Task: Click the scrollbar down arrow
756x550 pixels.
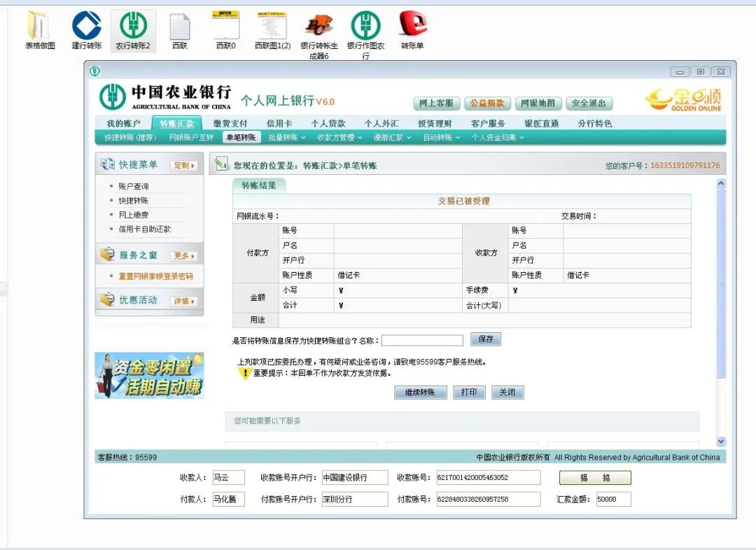Action: [x=721, y=441]
